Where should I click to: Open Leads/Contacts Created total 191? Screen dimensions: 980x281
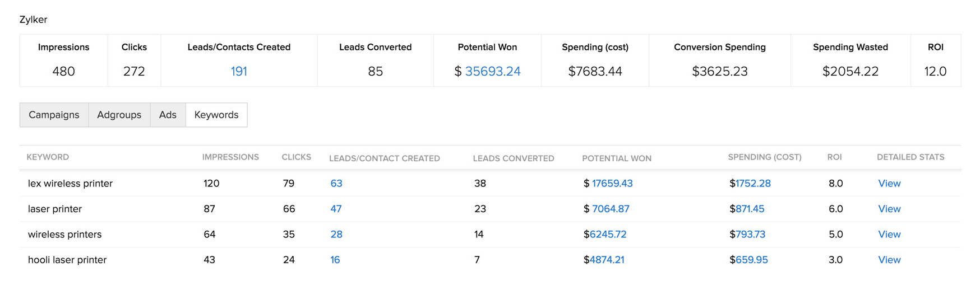point(239,72)
